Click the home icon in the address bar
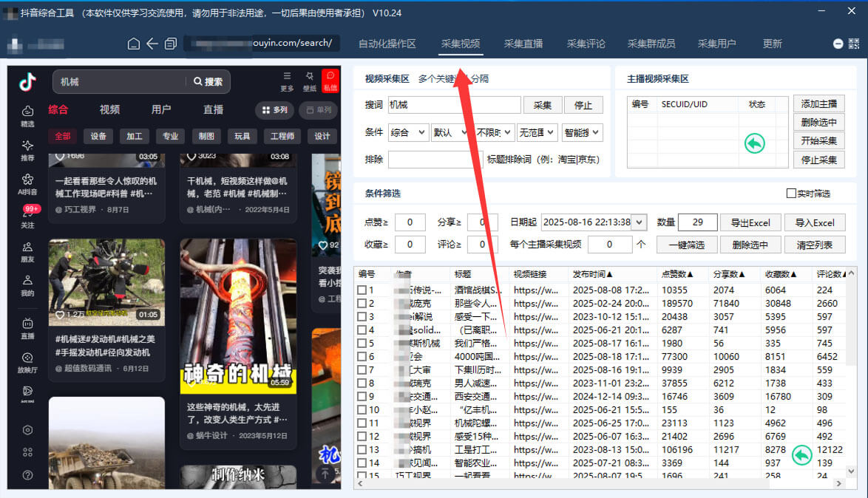The width and height of the screenshot is (868, 498). pos(133,44)
